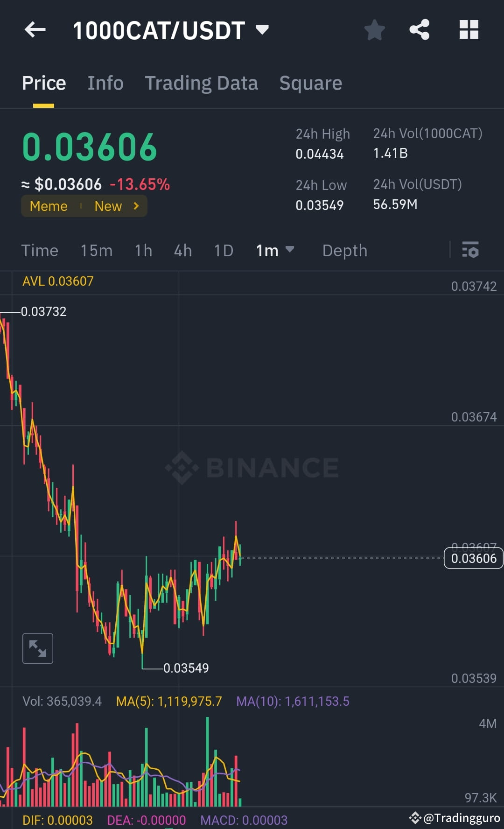Open the markets grid icon
This screenshot has height=829, width=504.
click(468, 29)
